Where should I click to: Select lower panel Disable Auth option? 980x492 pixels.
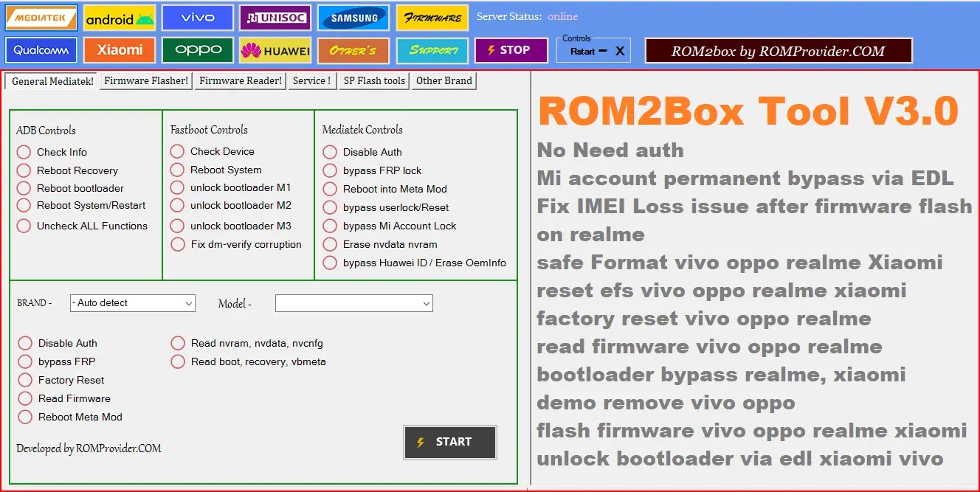click(58, 343)
